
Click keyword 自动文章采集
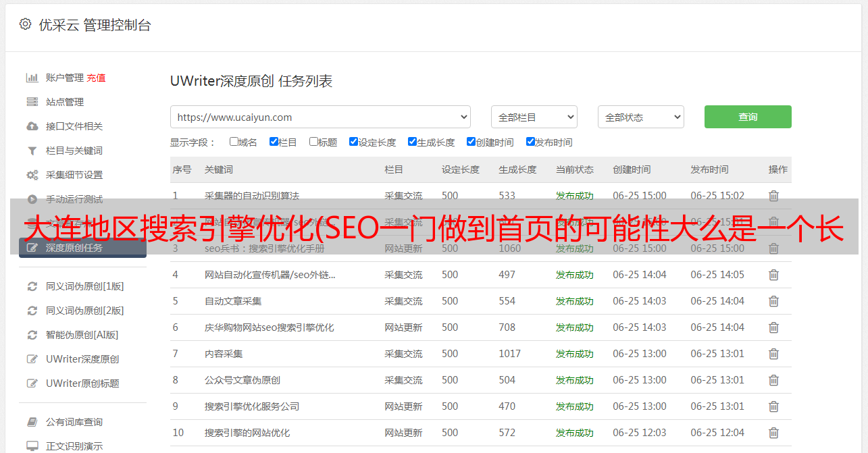click(x=233, y=301)
